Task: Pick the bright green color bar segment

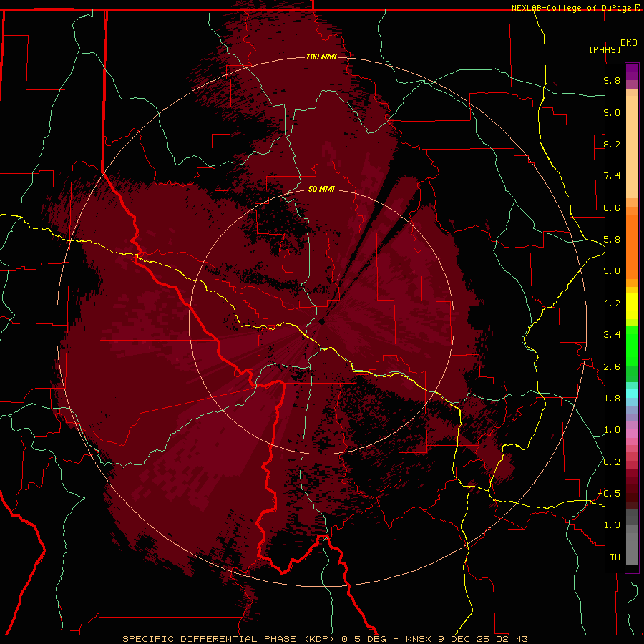Action: (x=632, y=345)
